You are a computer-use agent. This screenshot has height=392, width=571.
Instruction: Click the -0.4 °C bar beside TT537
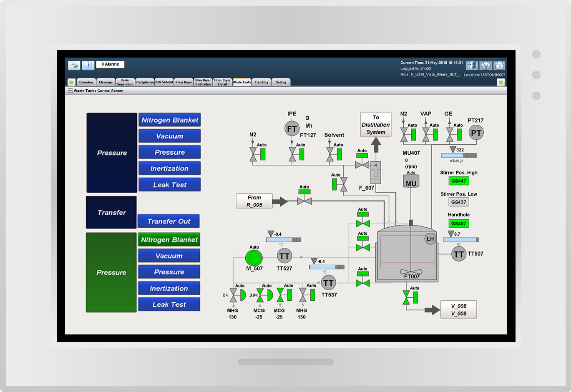(x=327, y=267)
